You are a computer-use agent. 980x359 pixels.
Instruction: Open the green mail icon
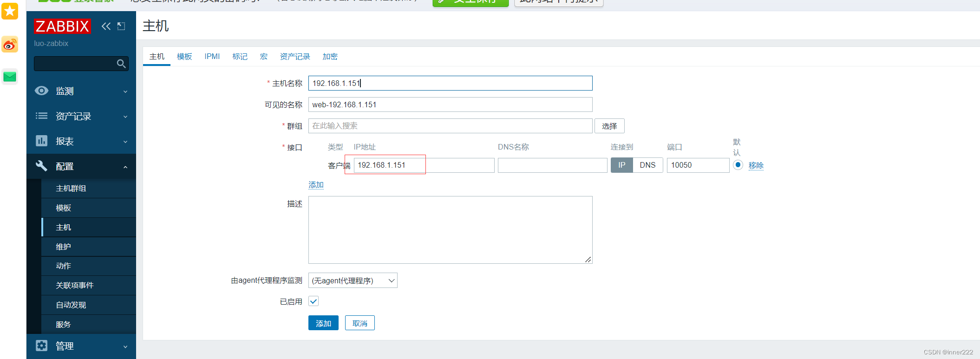10,77
